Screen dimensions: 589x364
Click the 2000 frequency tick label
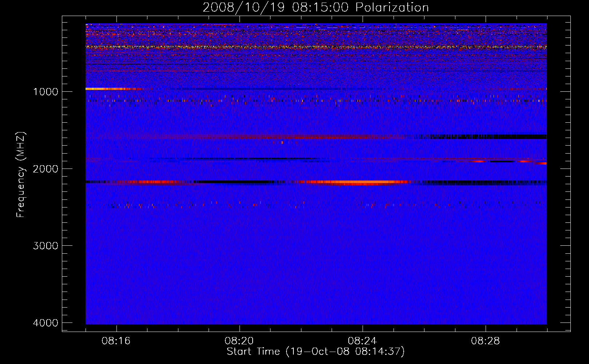click(x=46, y=169)
